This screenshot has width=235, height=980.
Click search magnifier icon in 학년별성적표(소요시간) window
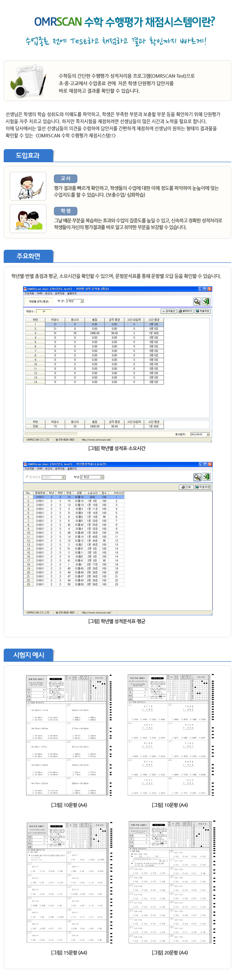pos(197,477)
